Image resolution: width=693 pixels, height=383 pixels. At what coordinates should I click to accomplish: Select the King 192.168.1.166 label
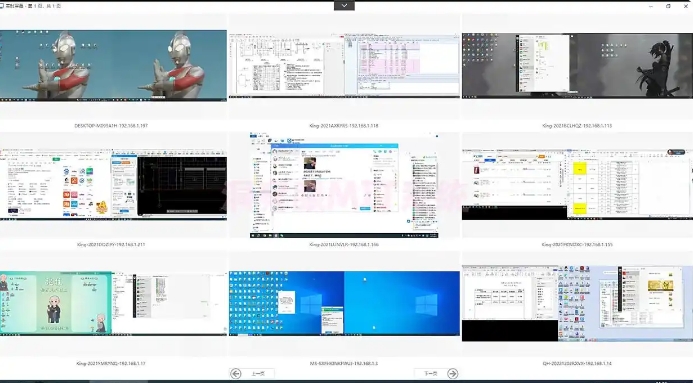(344, 244)
